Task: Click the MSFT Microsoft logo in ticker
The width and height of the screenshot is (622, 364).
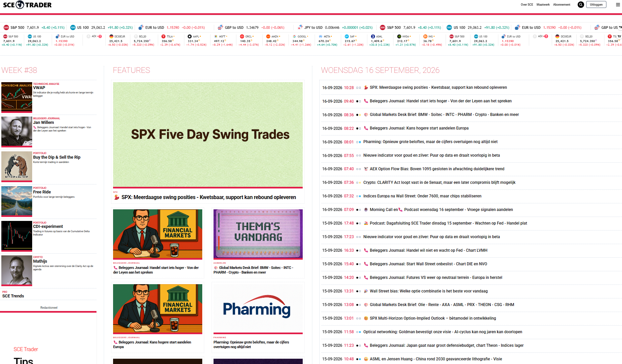Action: point(216,36)
